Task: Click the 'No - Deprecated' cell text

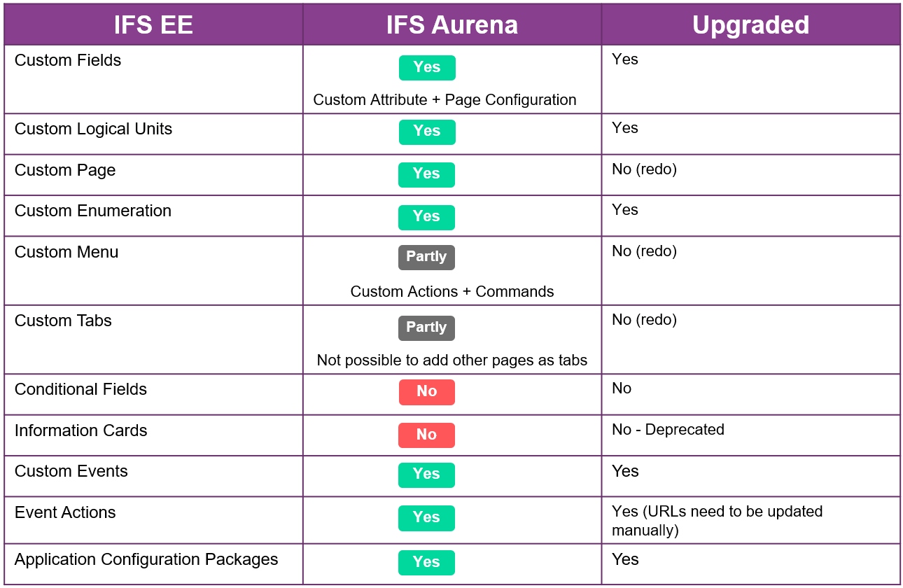Action: (x=668, y=430)
